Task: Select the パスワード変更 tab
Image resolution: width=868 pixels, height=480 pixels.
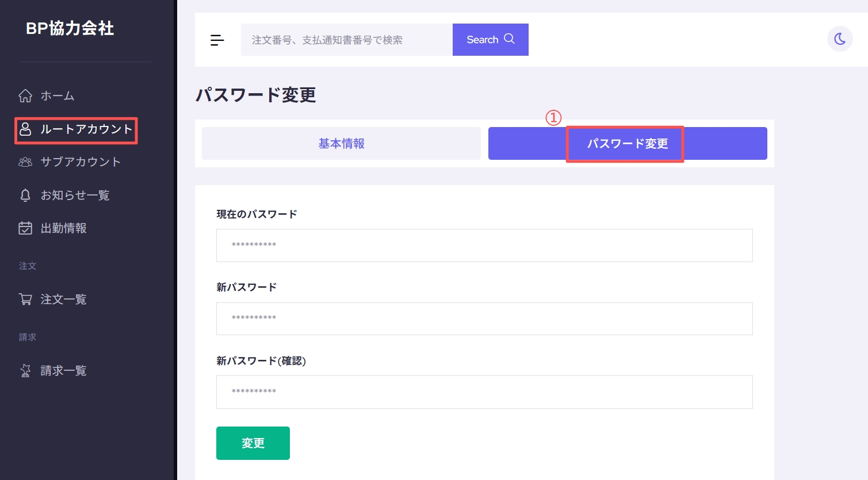Action: pos(628,144)
